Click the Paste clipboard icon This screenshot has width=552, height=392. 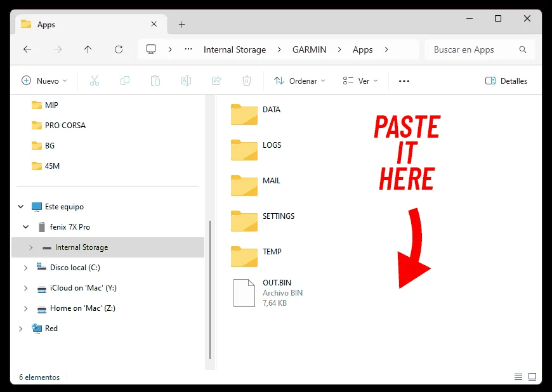[x=155, y=81]
